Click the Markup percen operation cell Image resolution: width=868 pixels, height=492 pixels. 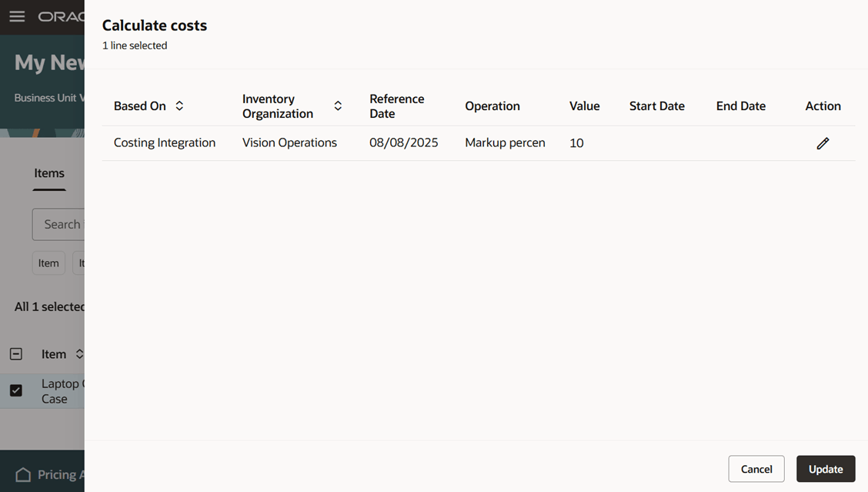[505, 142]
